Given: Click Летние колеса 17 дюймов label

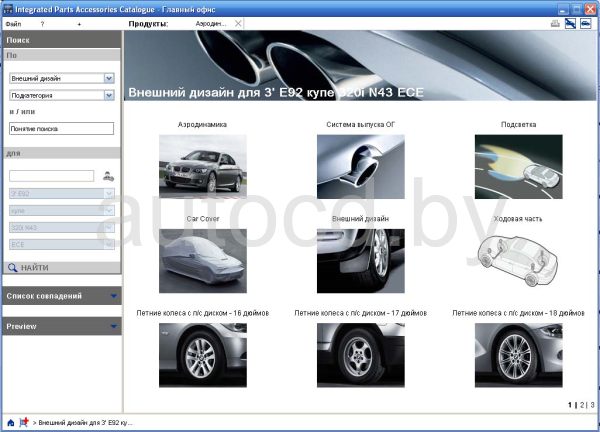Looking at the screenshot, I should tap(360, 313).
